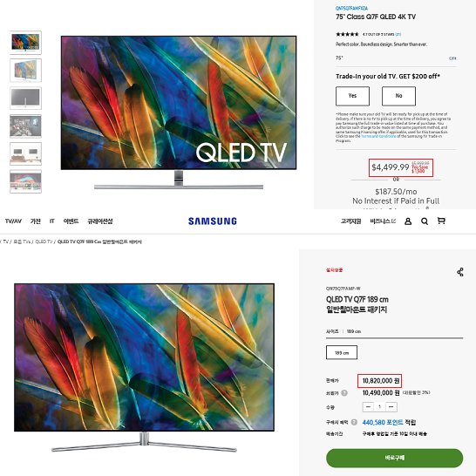The width and height of the screenshot is (476, 476).
Task: Select the 189 cm size option
Action: (x=342, y=352)
